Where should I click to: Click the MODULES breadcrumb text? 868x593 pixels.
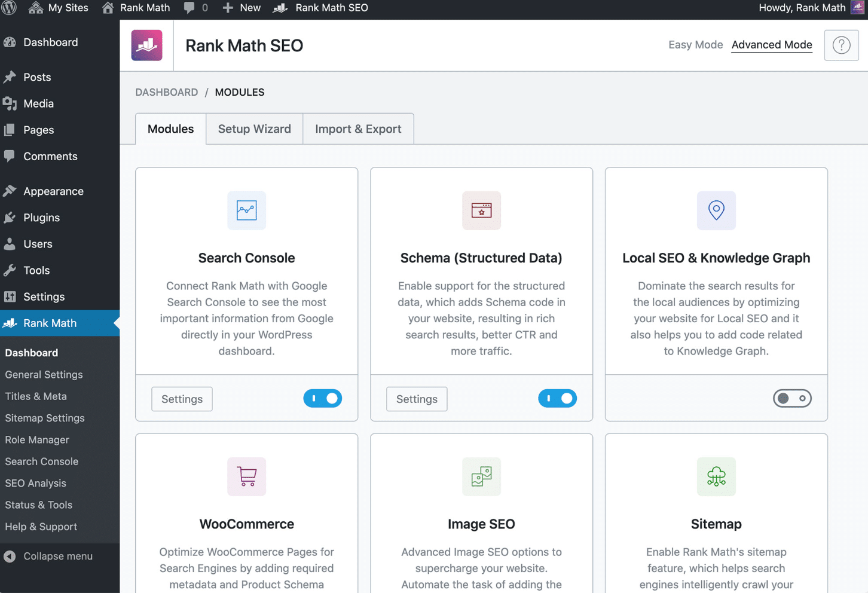[240, 92]
